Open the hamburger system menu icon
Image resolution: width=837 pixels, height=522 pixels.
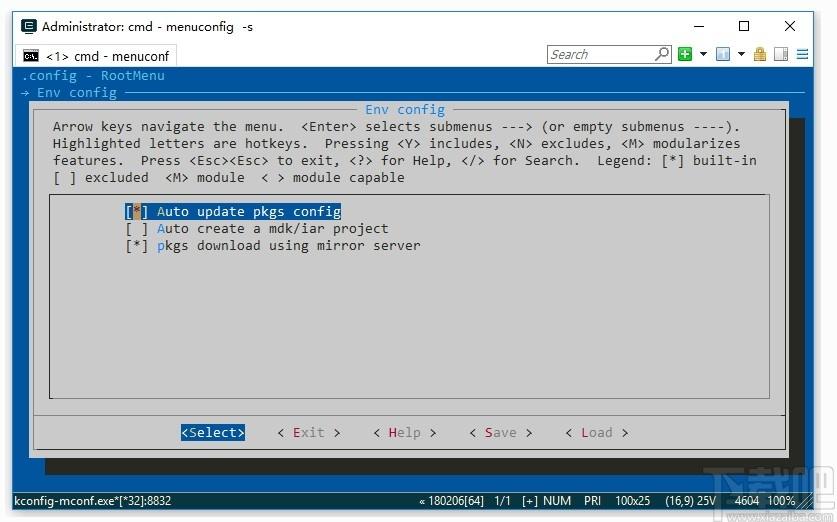point(802,54)
